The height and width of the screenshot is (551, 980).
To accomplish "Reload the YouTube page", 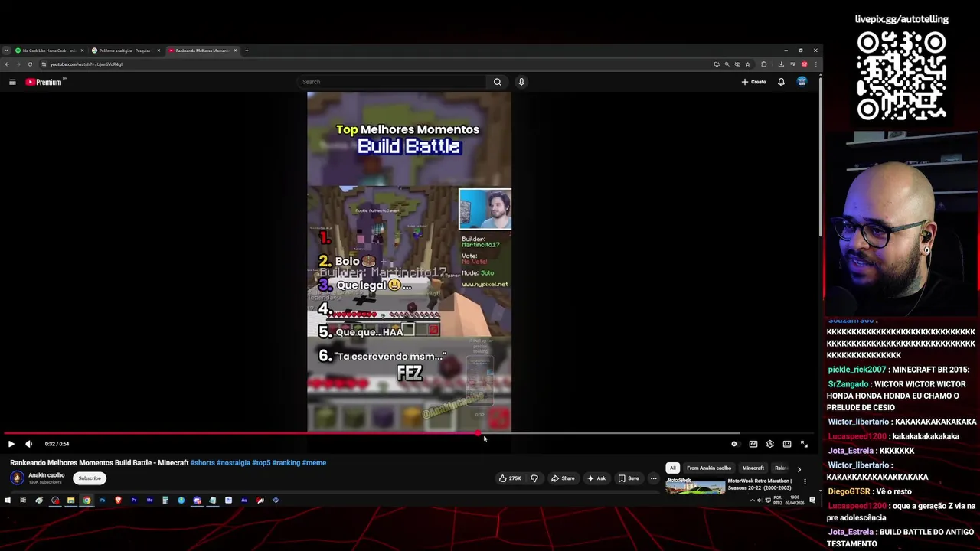I will click(30, 64).
